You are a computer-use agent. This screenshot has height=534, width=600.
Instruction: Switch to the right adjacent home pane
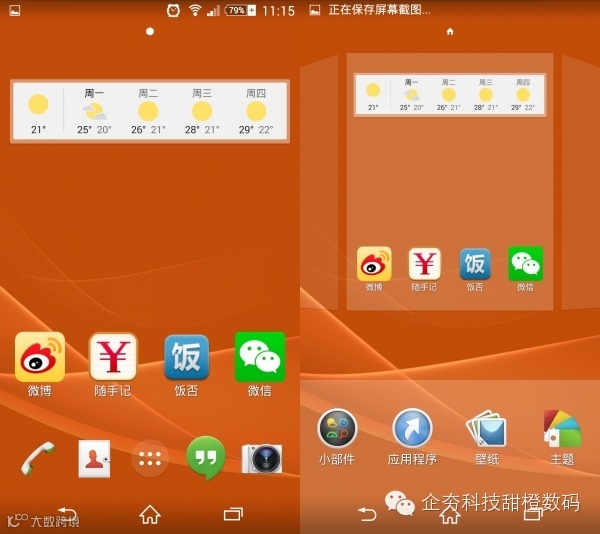click(x=580, y=183)
